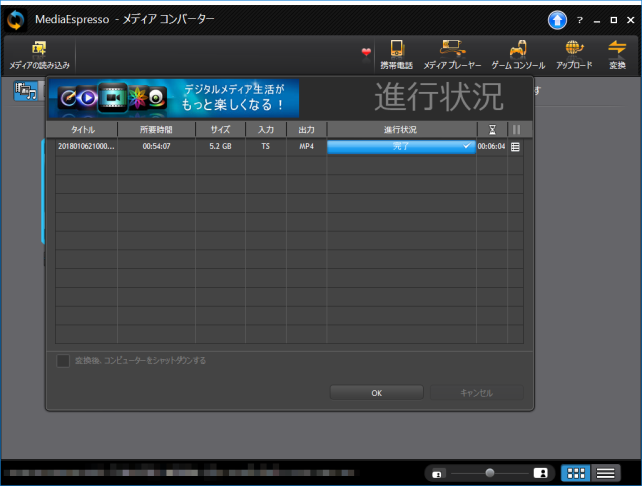Click the small thumbnail size icon
Viewport: 642px width, 486px height.
click(437, 474)
